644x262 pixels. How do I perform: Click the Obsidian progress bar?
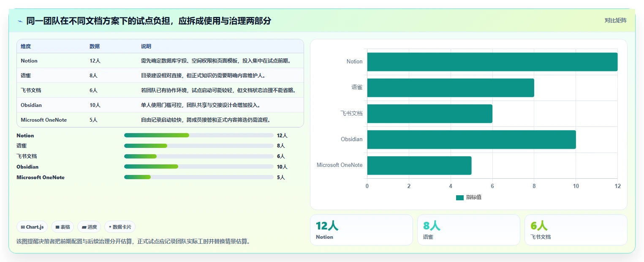pyautogui.click(x=199, y=166)
